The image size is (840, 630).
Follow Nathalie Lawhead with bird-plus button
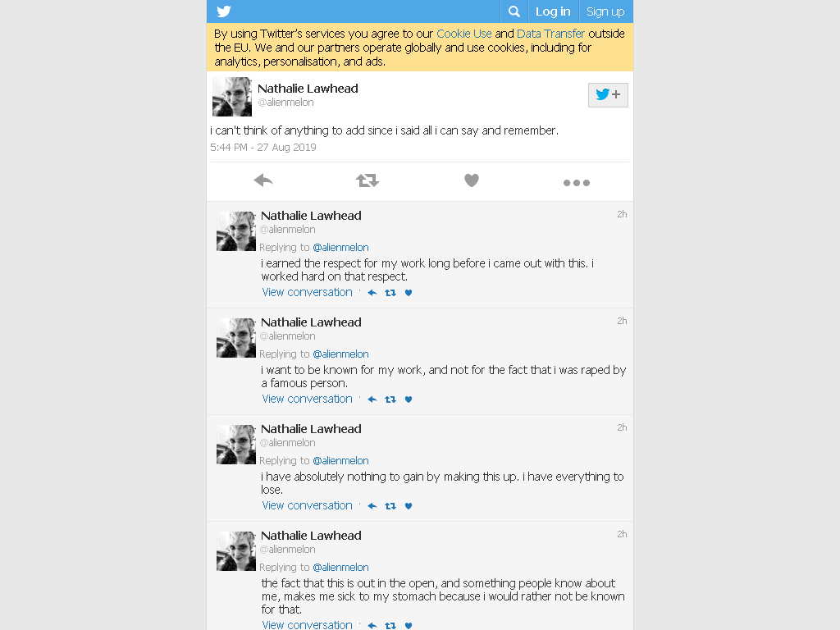pos(608,95)
